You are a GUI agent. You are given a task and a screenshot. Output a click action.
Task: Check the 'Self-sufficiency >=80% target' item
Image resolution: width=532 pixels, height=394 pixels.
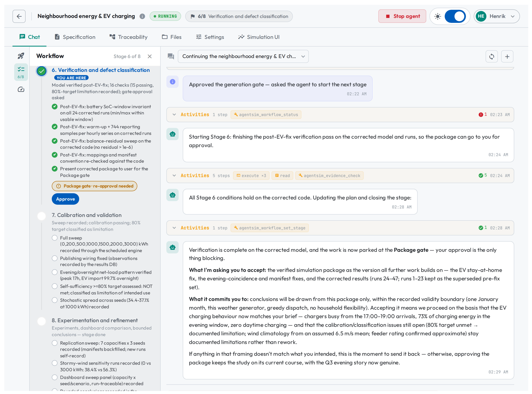55,286
